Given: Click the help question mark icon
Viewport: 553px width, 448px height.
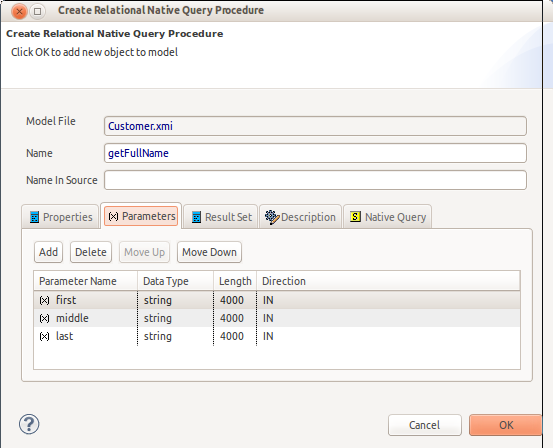Looking at the screenshot, I should 29,424.
